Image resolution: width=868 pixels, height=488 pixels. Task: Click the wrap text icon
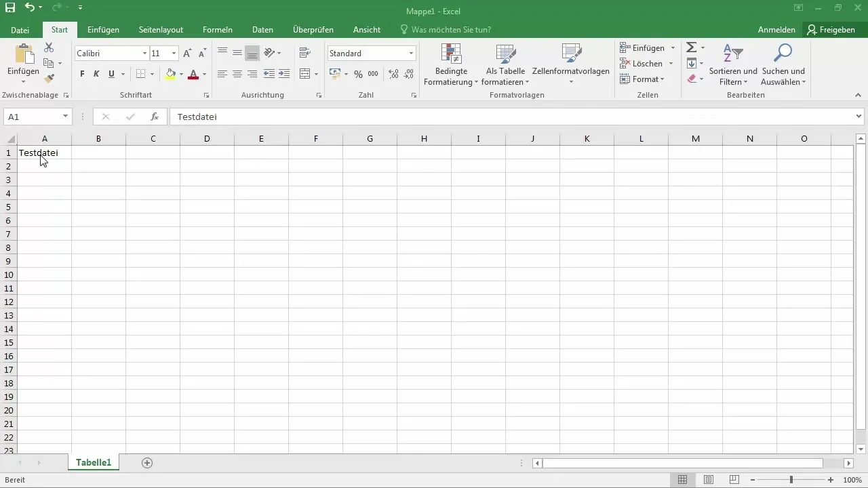click(x=304, y=52)
